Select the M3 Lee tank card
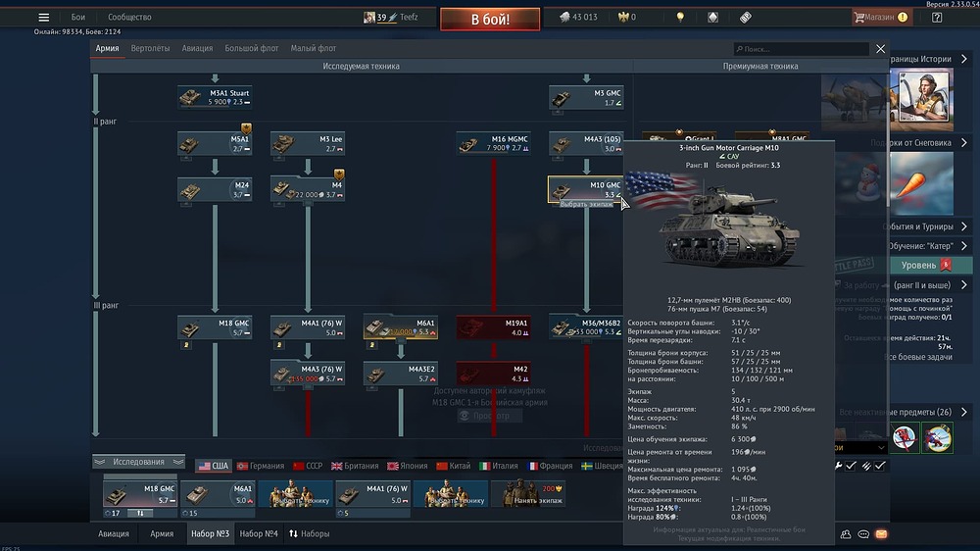Image resolution: width=980 pixels, height=551 pixels. point(307,144)
